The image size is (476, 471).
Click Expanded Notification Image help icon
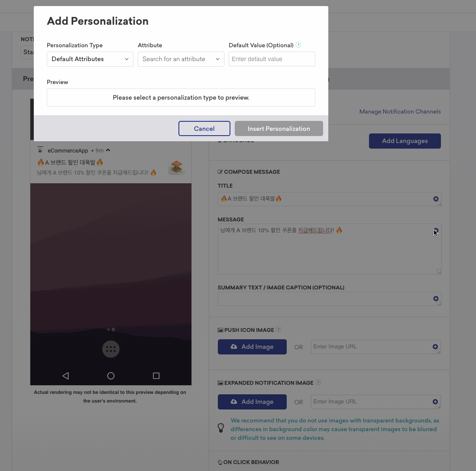tap(318, 382)
